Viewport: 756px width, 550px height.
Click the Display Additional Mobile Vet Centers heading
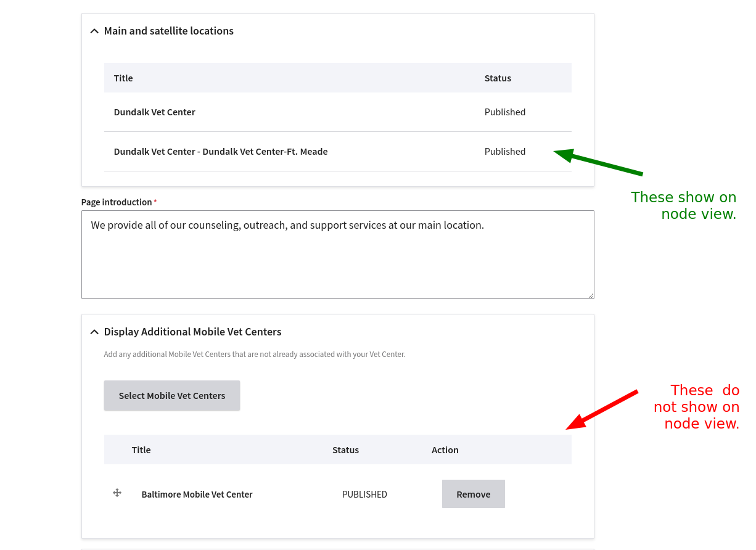193,332
